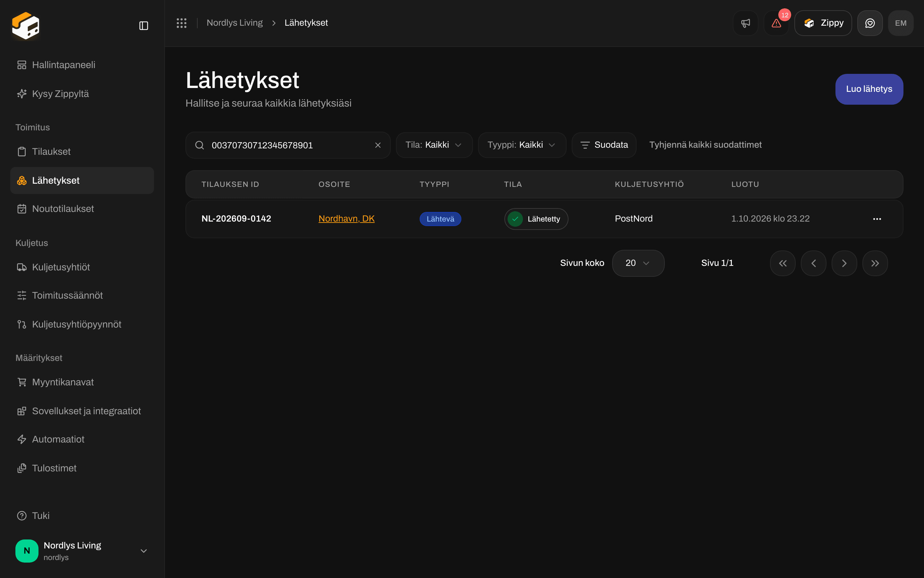This screenshot has width=924, height=578.
Task: Click the OSOITE column header
Action: [x=334, y=184]
